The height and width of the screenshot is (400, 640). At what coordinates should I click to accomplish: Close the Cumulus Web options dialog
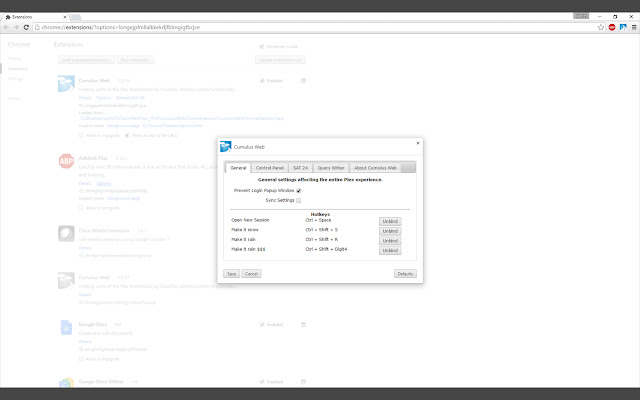click(x=417, y=143)
